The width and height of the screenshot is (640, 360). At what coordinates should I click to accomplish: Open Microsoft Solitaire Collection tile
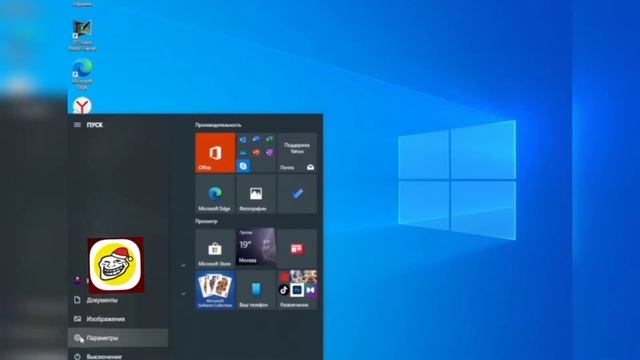point(215,290)
